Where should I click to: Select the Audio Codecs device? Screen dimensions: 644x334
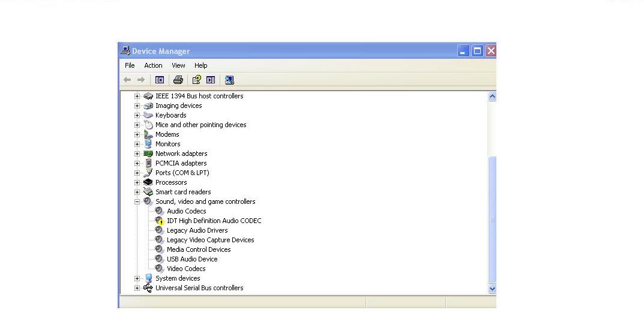click(x=187, y=211)
